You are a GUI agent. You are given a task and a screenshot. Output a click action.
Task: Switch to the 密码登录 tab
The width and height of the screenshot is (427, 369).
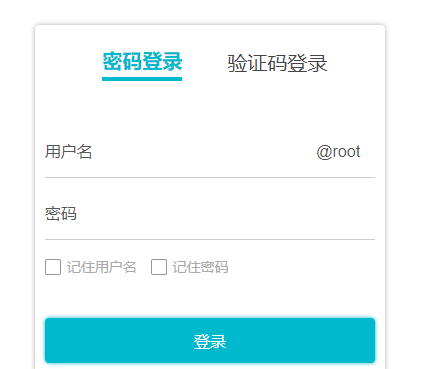[142, 62]
